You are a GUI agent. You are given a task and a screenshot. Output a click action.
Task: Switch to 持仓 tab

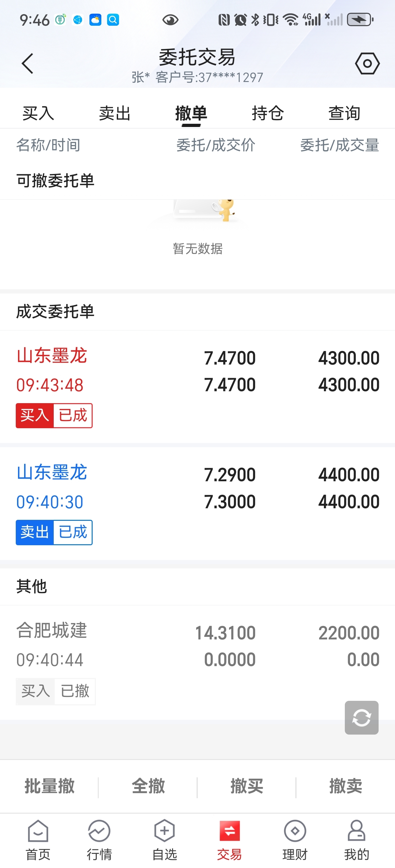coord(268,113)
